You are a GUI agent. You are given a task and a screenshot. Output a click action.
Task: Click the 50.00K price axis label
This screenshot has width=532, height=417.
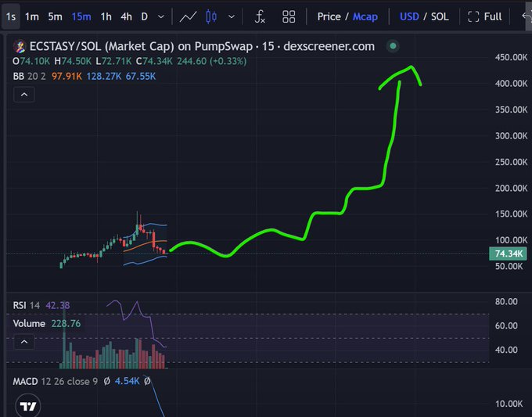point(509,266)
